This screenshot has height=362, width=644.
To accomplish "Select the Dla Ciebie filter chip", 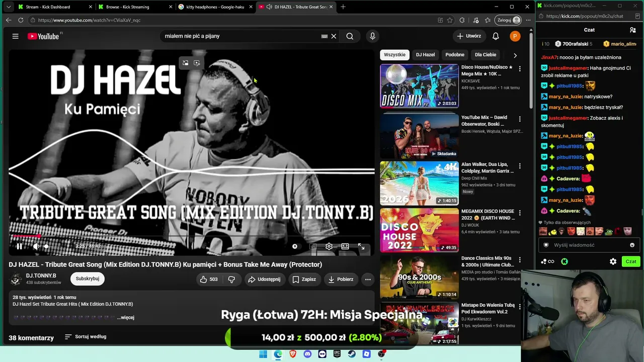I will 486,55.
